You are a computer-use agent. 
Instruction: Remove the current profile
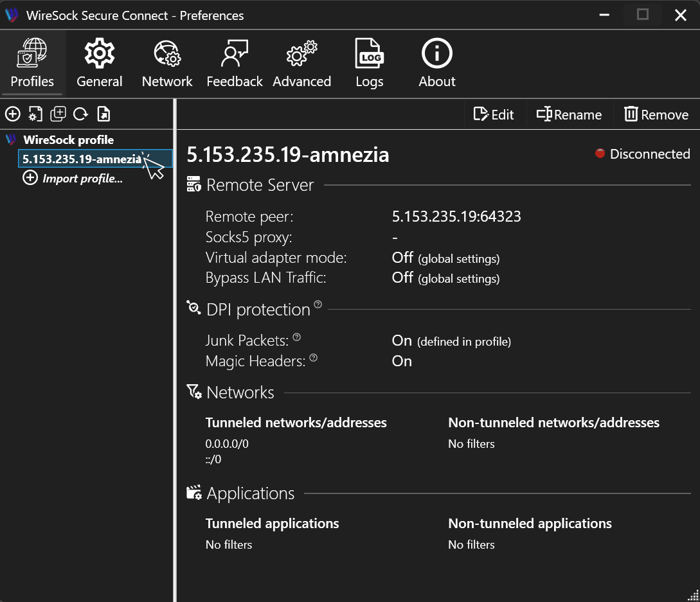point(656,114)
